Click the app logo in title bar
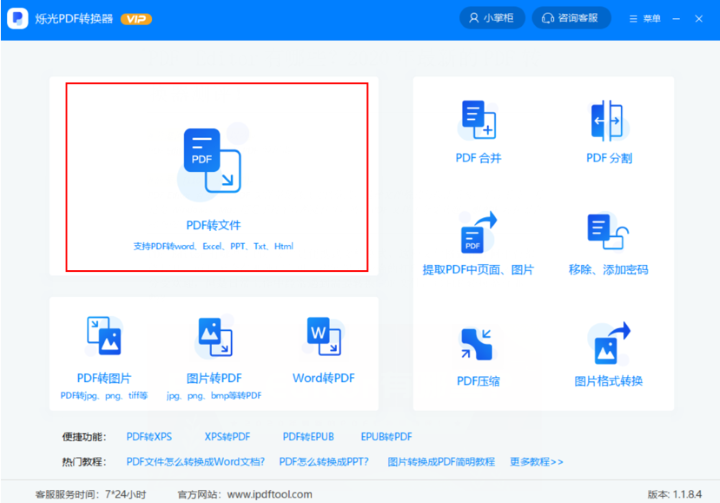The image size is (720, 503). click(x=18, y=19)
